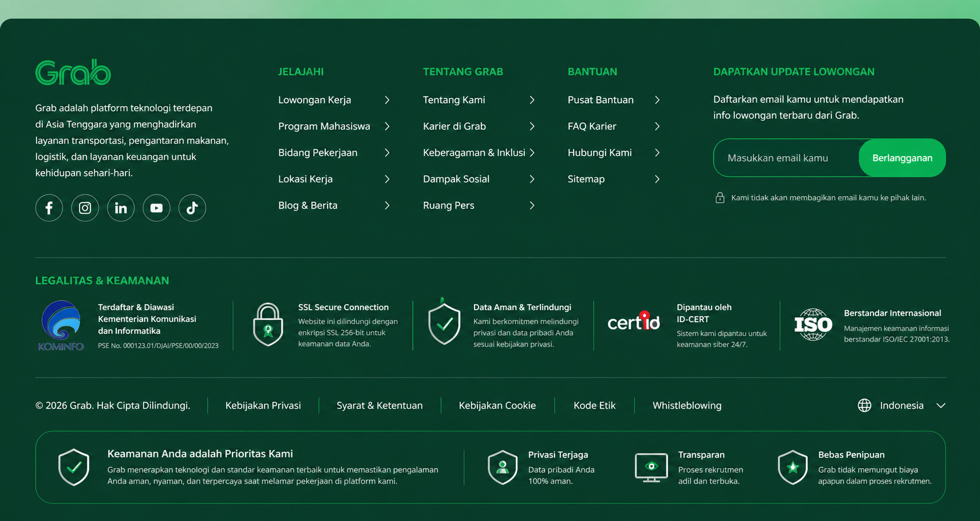
Task: Click the Privasi Terjaga shield person icon
Action: (503, 467)
